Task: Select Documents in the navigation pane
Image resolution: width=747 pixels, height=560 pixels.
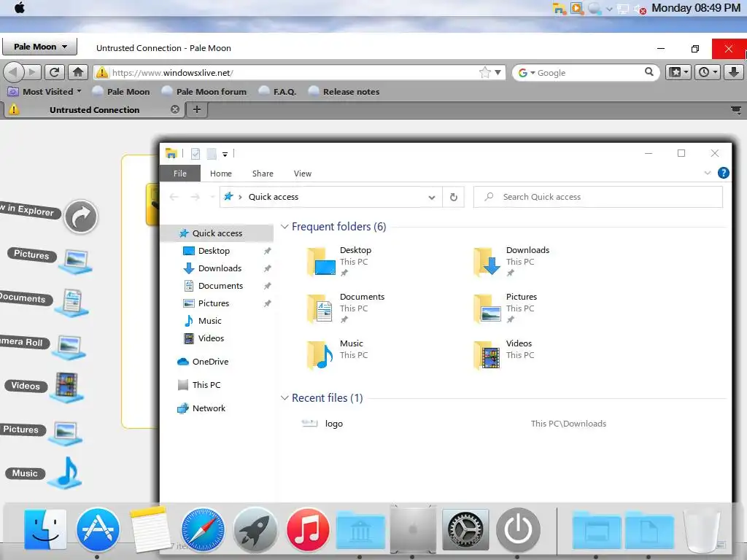Action: tap(220, 286)
